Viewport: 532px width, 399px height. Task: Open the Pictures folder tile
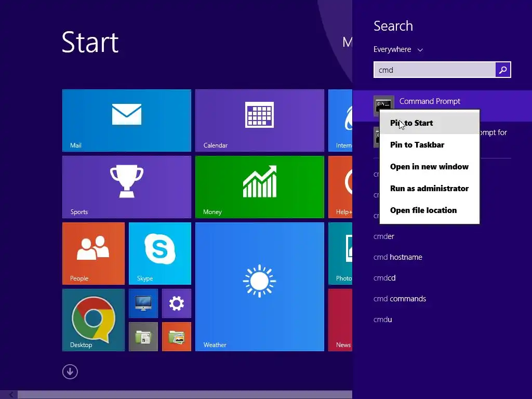coord(177,337)
